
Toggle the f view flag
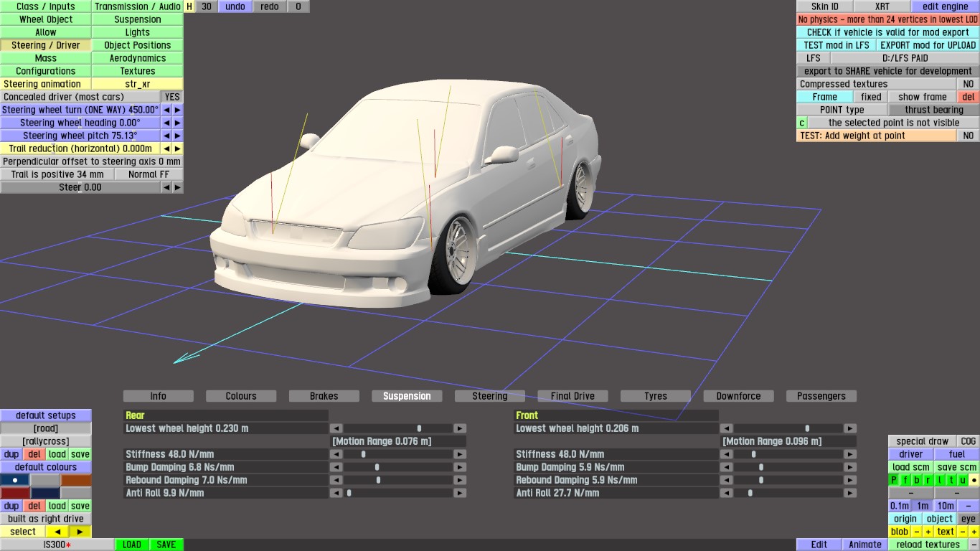click(x=905, y=480)
